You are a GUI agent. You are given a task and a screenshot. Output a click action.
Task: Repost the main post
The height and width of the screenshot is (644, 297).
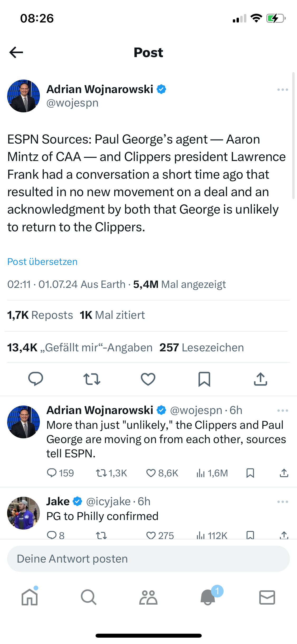(92, 379)
